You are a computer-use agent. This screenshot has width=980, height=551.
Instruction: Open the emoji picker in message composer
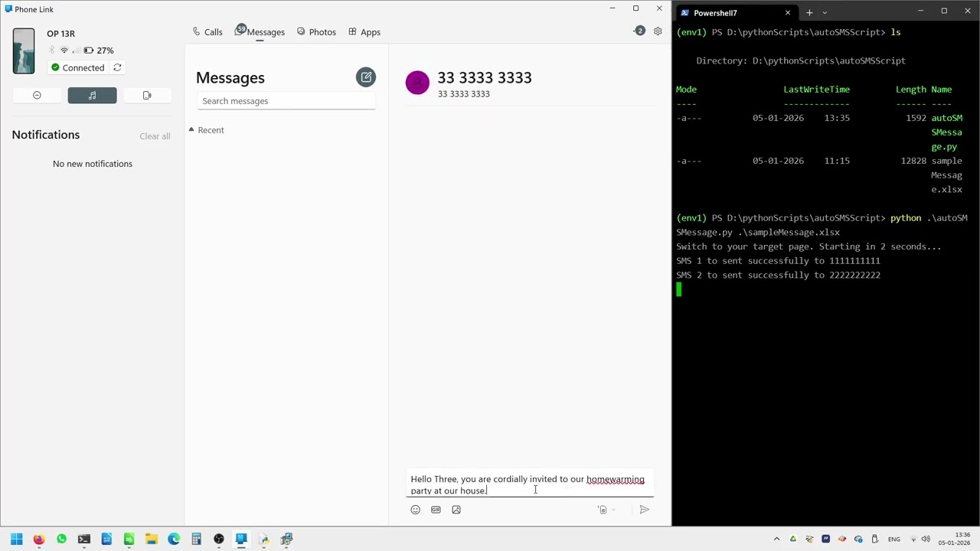(x=416, y=510)
